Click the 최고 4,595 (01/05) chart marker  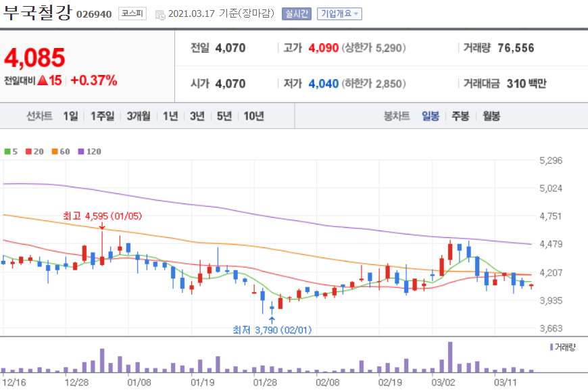point(102,216)
